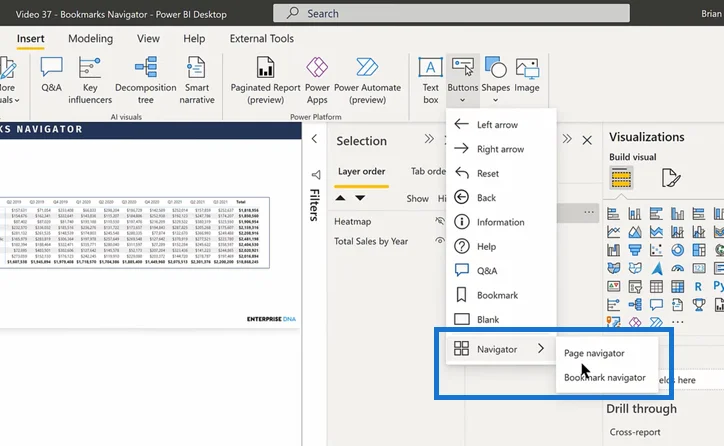The height and width of the screenshot is (446, 724).
Task: Unhide the Heatmap layer eye icon
Action: click(440, 221)
